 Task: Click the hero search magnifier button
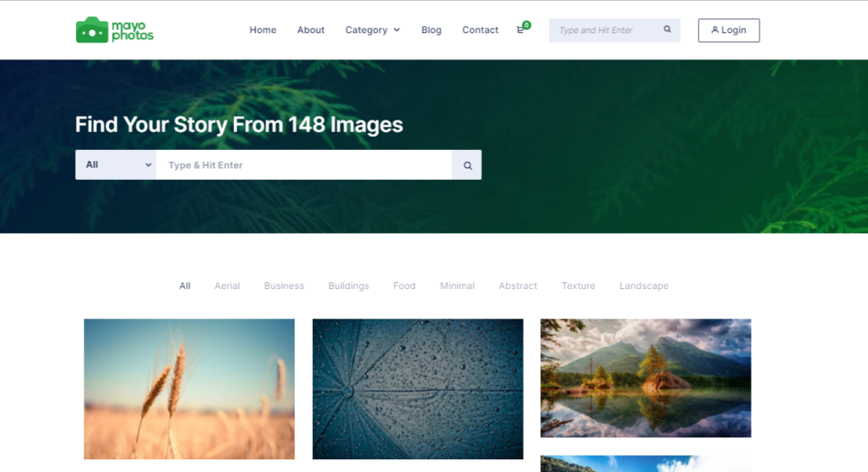tap(467, 165)
